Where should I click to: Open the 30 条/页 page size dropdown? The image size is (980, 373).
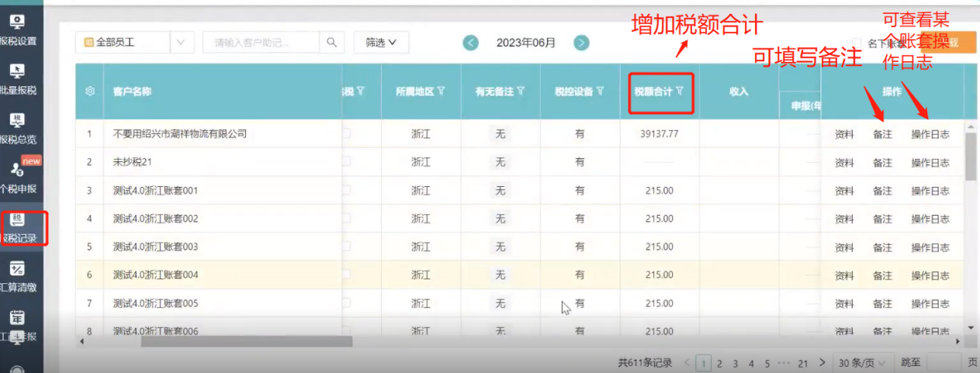(x=861, y=362)
